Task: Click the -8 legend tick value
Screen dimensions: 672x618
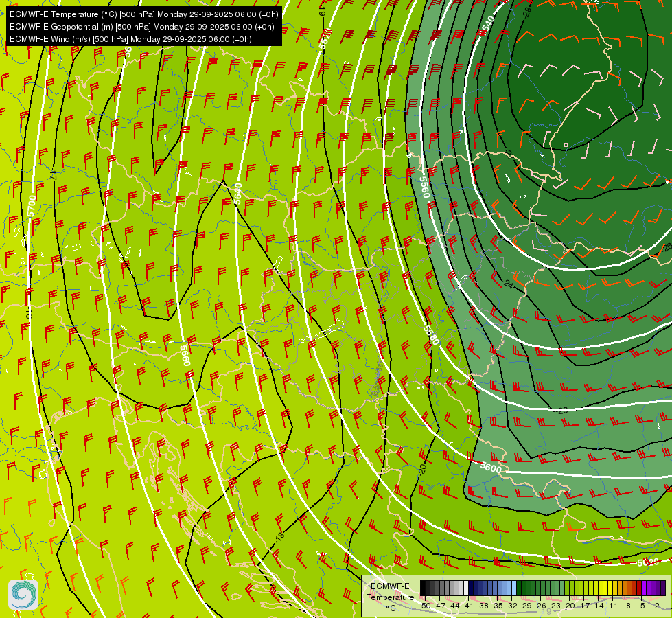Action: pyautogui.click(x=627, y=606)
